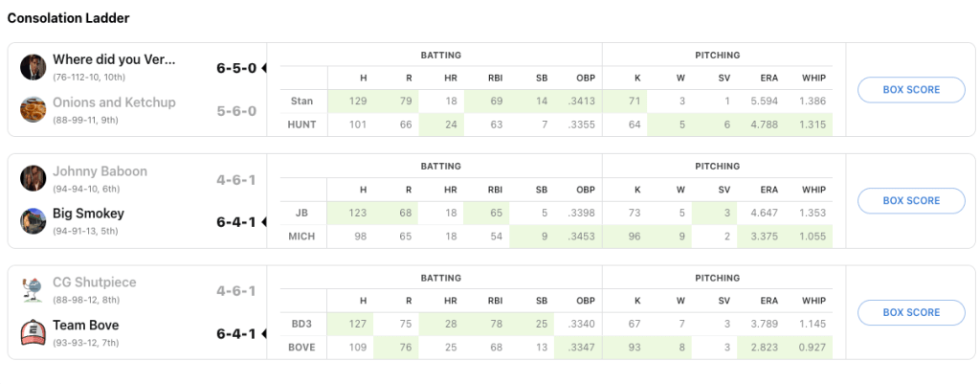The width and height of the screenshot is (980, 384).
Task: Click Team Bove cap logo
Action: pos(33,332)
